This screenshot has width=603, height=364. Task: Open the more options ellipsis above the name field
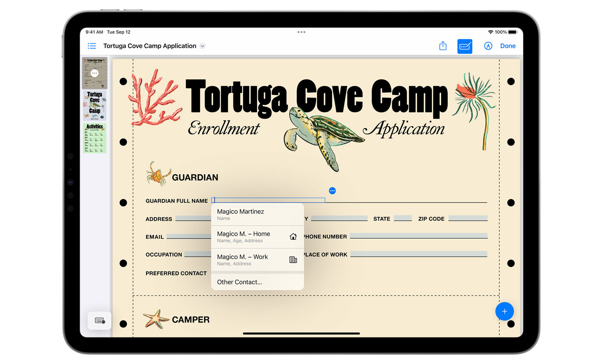tap(332, 191)
